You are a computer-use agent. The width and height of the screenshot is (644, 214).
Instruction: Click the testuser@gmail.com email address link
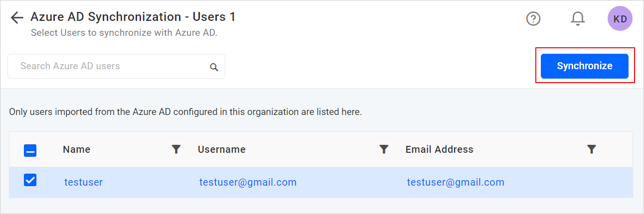point(455,182)
